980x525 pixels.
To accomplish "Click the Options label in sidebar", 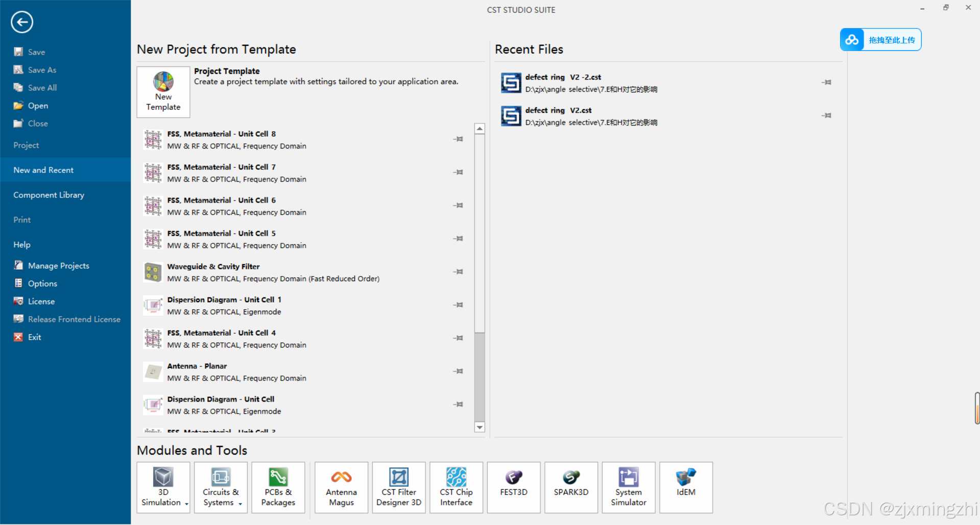I will (x=42, y=283).
